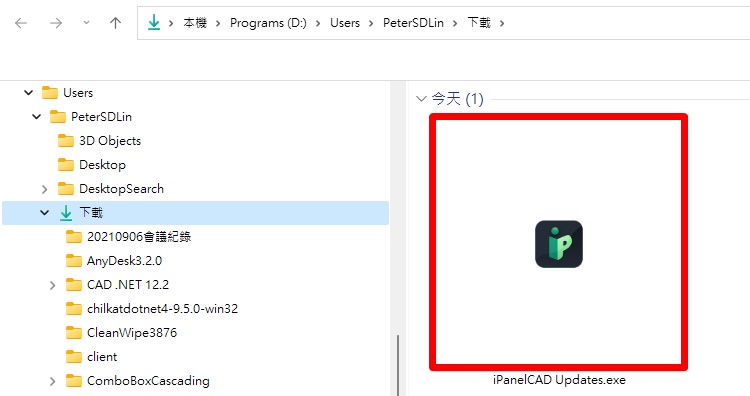Image resolution: width=750 pixels, height=396 pixels.
Task: Open recent locations dropdown arrow
Action: [86, 22]
